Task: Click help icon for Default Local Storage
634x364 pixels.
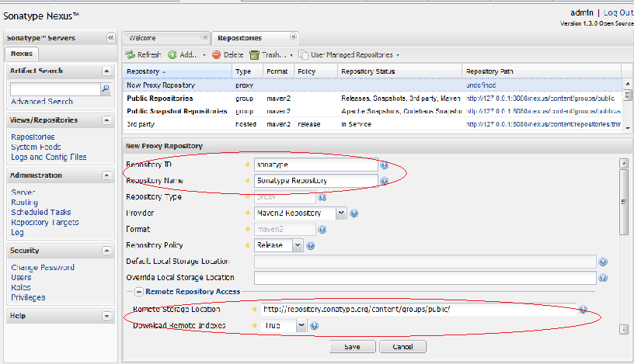Action: click(x=603, y=262)
